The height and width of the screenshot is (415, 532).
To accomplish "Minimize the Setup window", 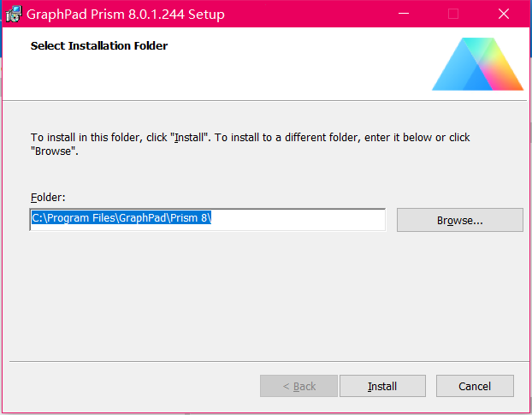I will point(404,14).
